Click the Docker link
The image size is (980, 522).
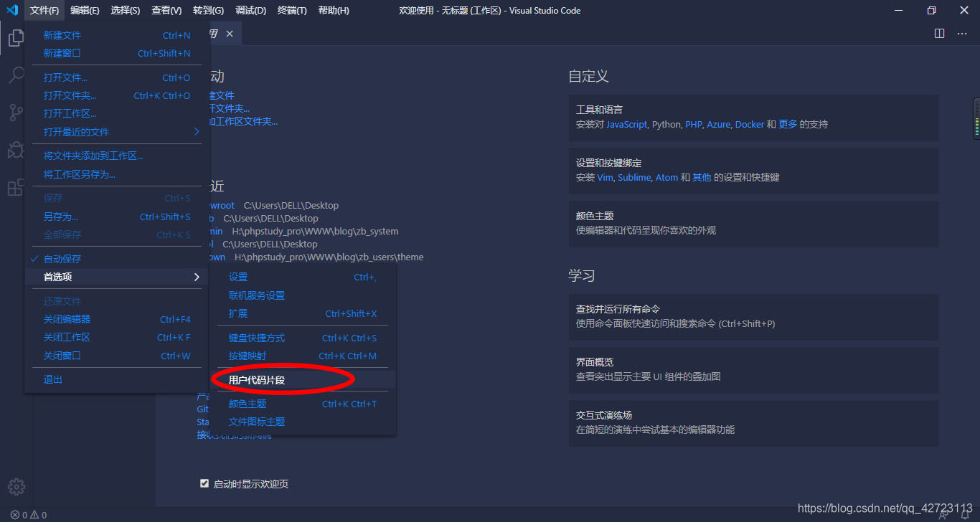(x=750, y=124)
